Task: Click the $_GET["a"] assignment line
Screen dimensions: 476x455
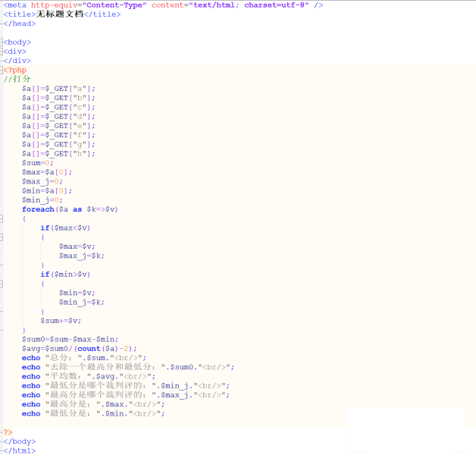Action: [x=58, y=89]
